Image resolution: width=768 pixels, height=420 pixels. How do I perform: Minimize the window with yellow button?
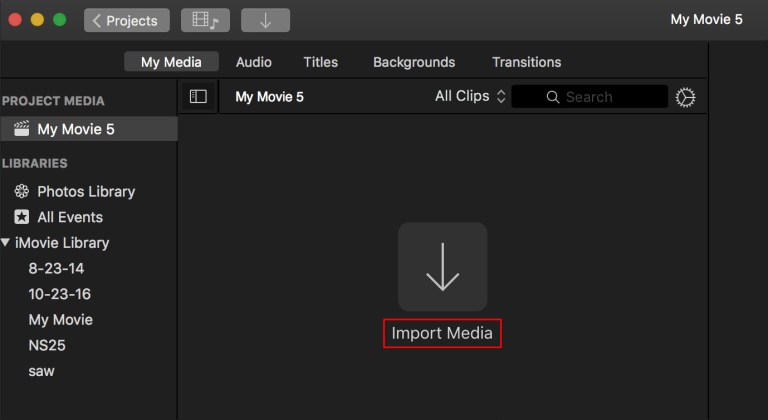(x=37, y=20)
